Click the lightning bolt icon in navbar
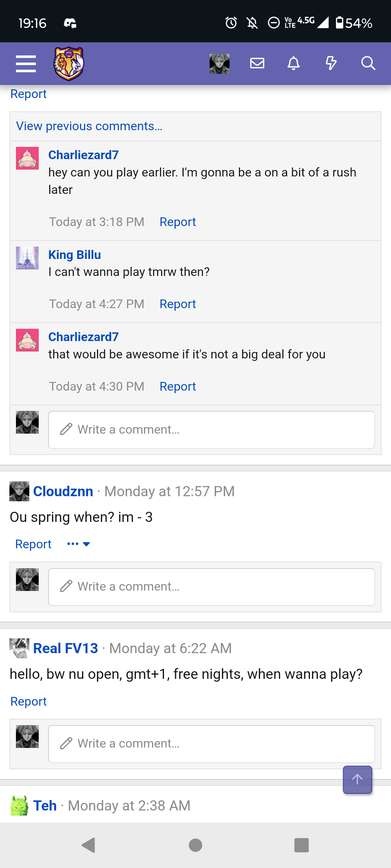The width and height of the screenshot is (391, 868). pyautogui.click(x=331, y=64)
